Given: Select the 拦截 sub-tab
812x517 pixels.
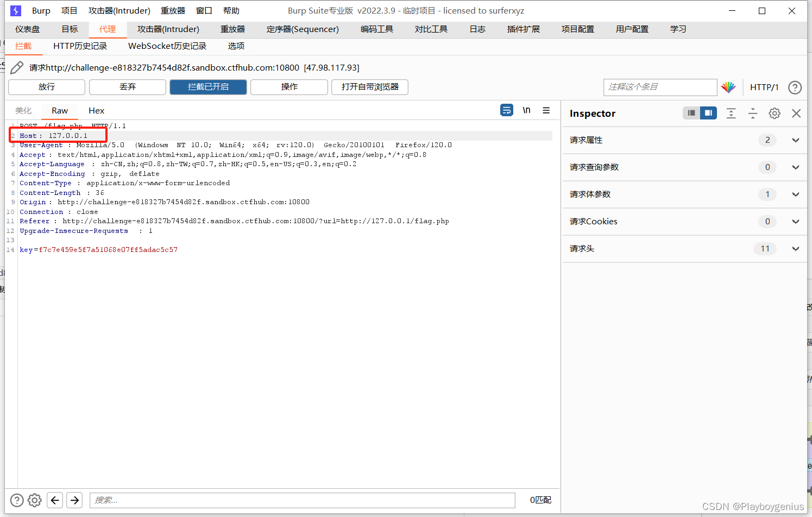Looking at the screenshot, I should (23, 46).
